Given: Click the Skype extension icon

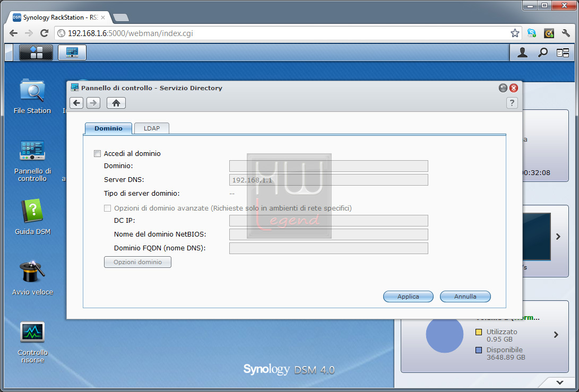Looking at the screenshot, I should (x=532, y=33).
